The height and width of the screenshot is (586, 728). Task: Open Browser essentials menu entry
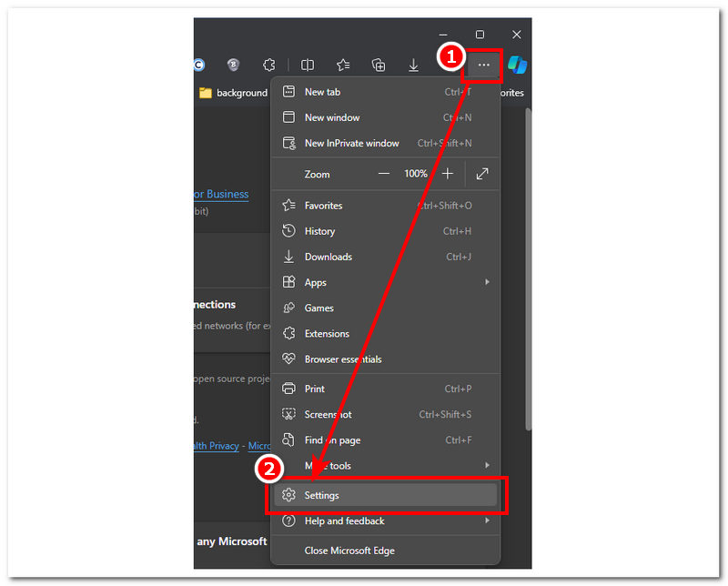tap(385, 359)
